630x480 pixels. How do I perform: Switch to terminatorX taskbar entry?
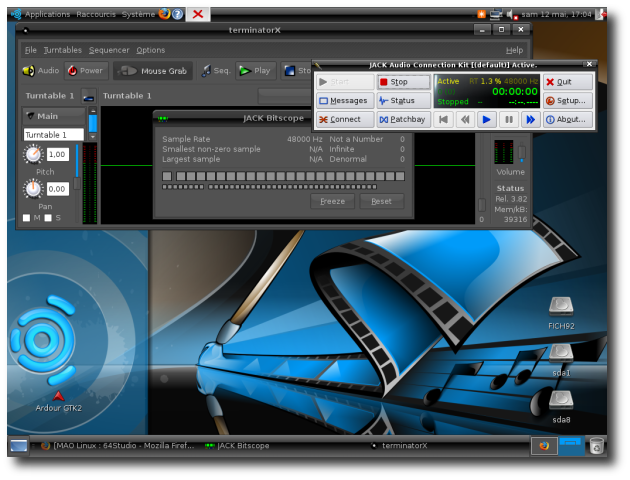(x=400, y=446)
